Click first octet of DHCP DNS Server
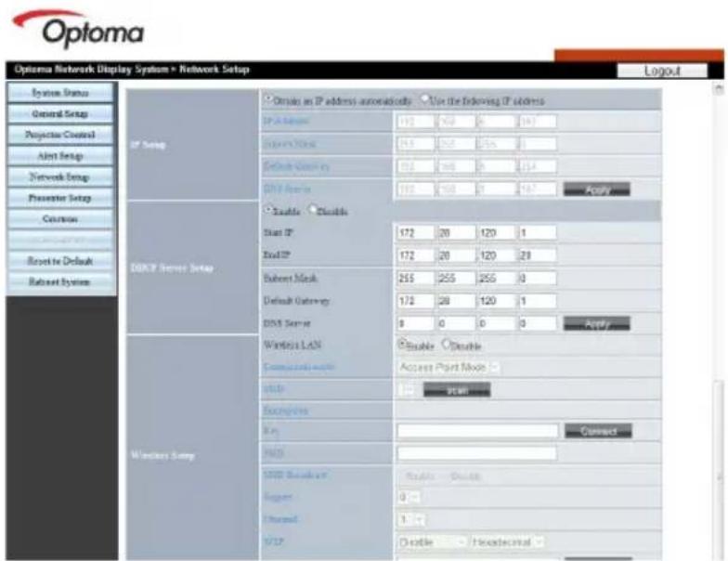Viewport: 728px width, 561px height. (414, 323)
